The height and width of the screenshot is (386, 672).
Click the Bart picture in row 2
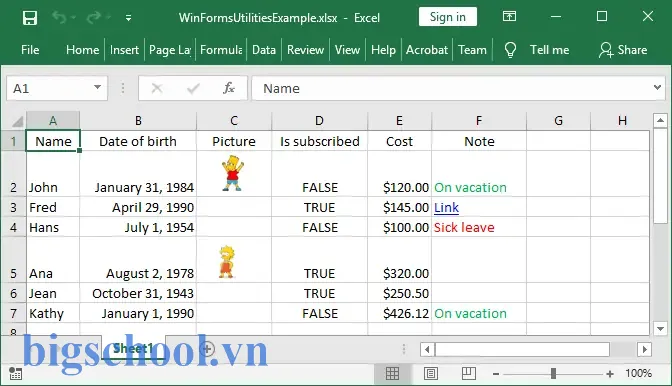point(233,173)
